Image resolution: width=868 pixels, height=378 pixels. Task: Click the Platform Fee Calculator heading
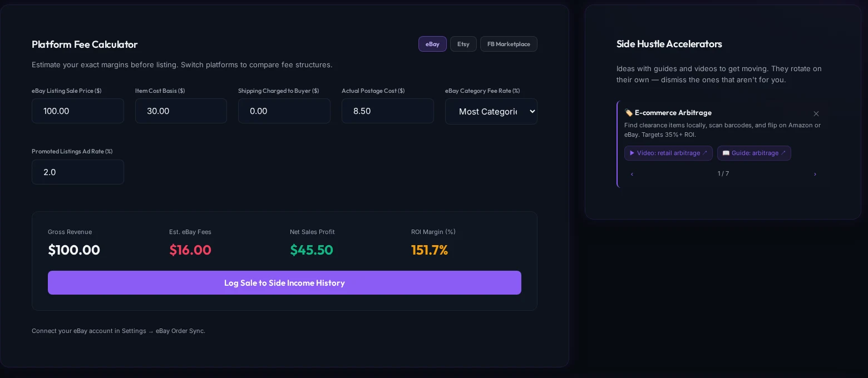[85, 44]
